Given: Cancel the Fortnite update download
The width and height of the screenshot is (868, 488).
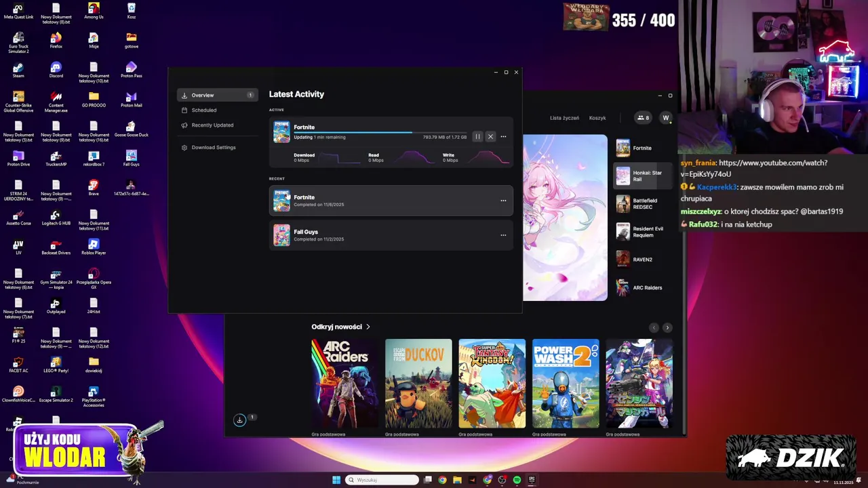Looking at the screenshot, I should tap(490, 137).
